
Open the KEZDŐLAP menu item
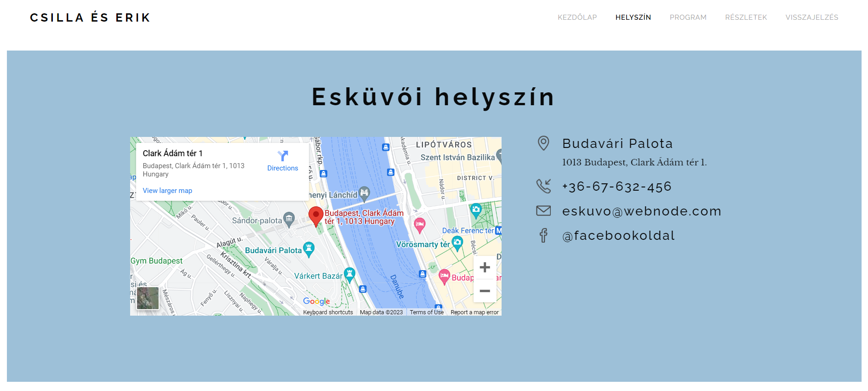577,17
